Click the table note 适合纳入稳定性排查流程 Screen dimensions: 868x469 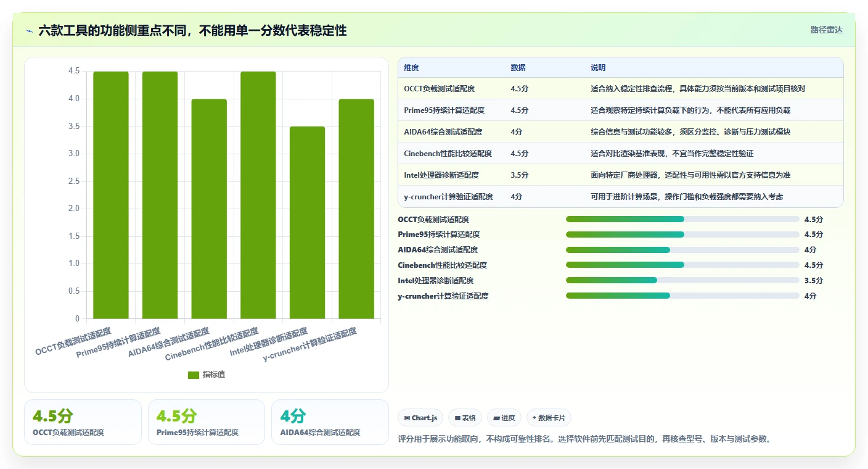[633, 89]
